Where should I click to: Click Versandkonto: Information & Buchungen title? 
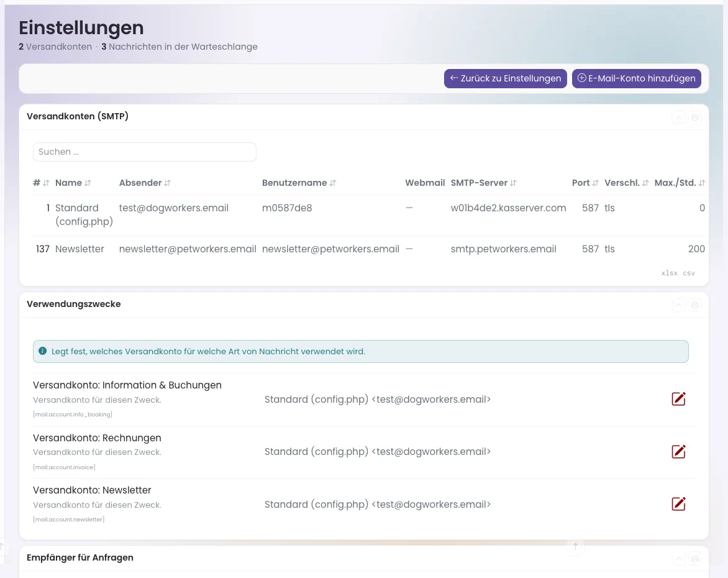tap(127, 385)
